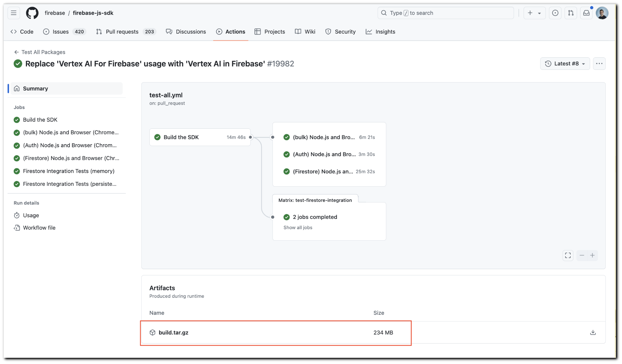Click the package icon beside build.tar.gz
The image size is (622, 364).
tap(152, 332)
